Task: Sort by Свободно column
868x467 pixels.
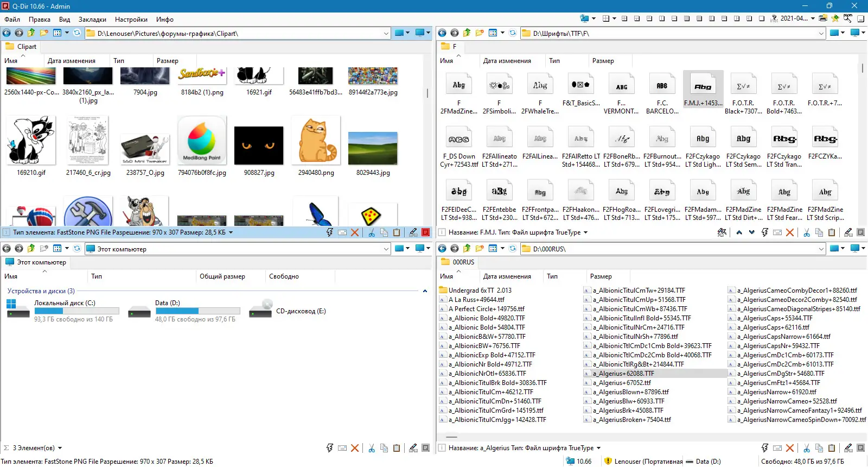Action: [x=284, y=276]
